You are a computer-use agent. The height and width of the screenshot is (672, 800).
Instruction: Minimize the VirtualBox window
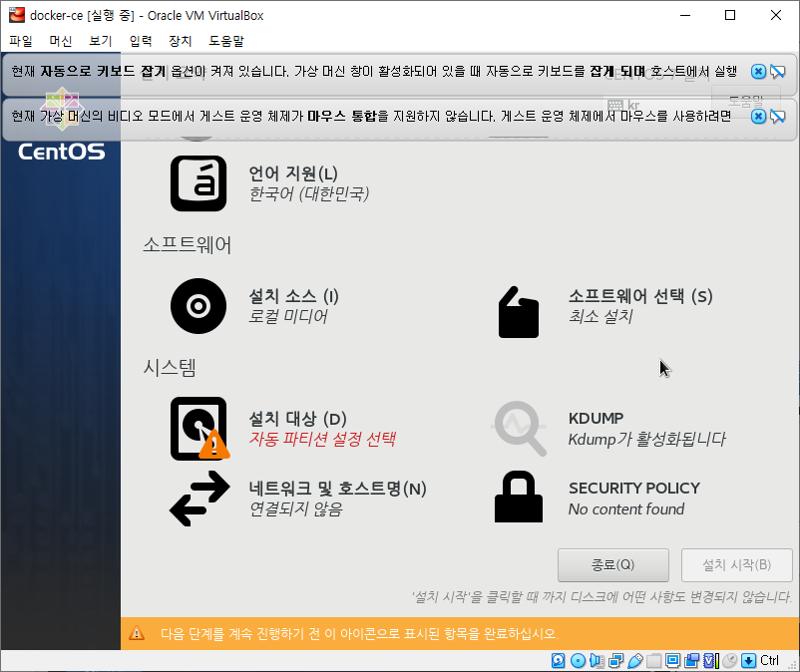[x=685, y=15]
